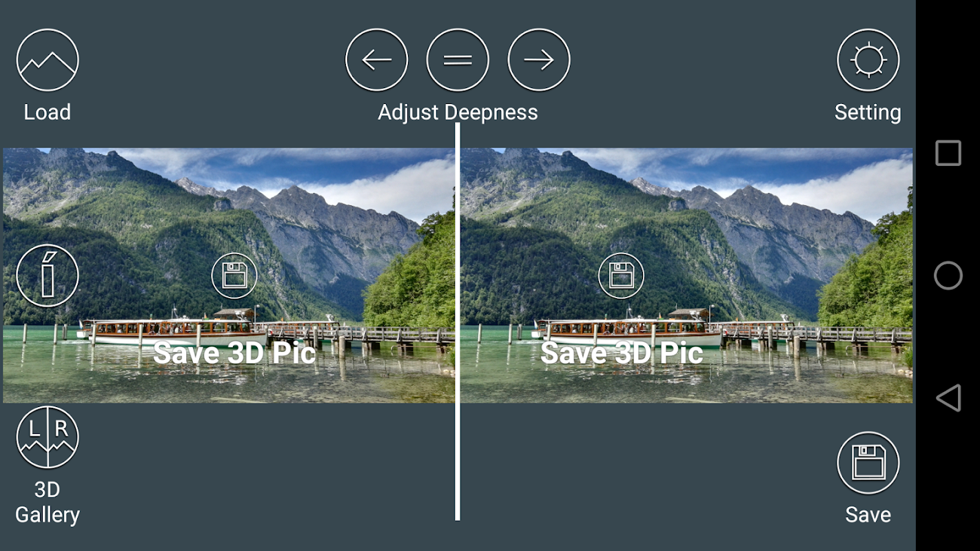Image resolution: width=980 pixels, height=551 pixels.
Task: Tap the 'Setting' text label
Action: pos(868,112)
